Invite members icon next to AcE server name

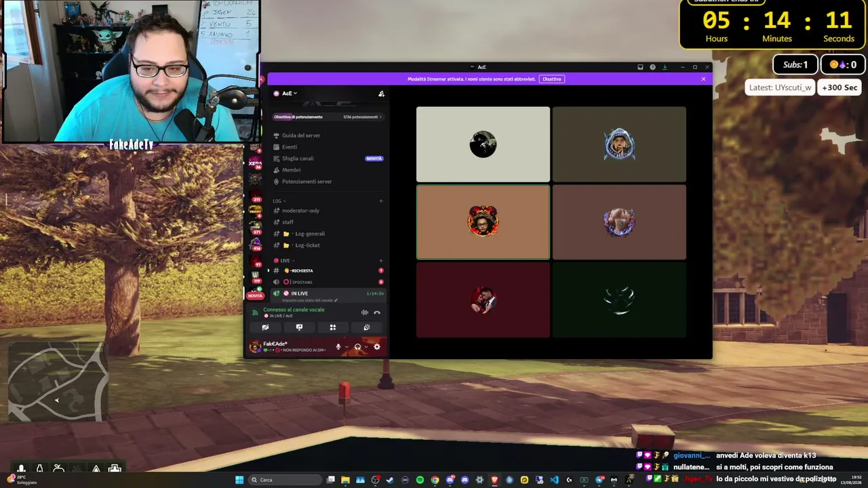click(x=381, y=94)
